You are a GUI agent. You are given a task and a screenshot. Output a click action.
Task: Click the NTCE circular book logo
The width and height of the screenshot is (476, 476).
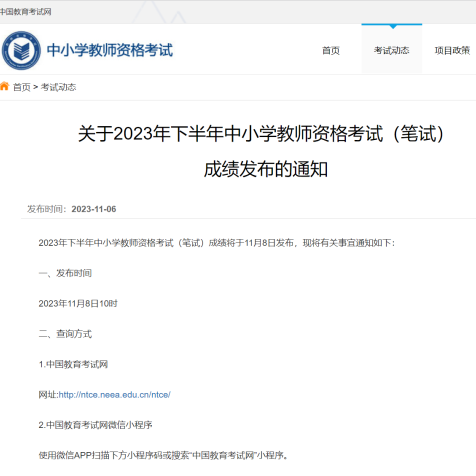21,50
